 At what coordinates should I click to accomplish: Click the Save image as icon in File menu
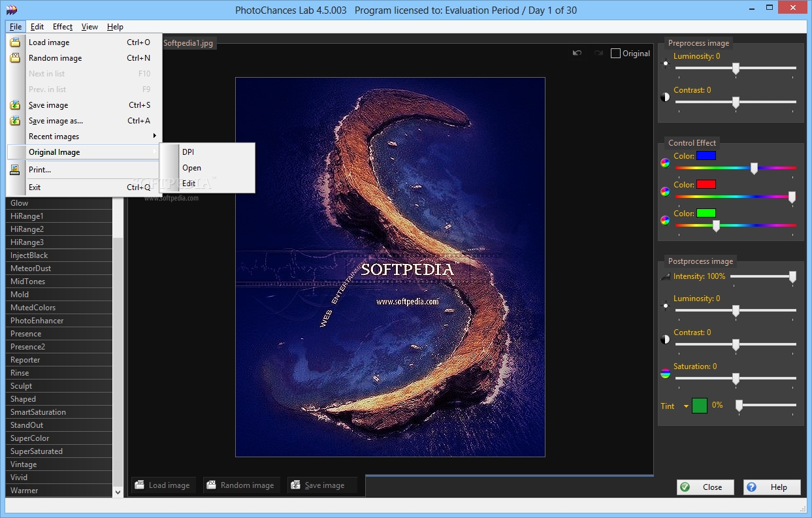tap(15, 121)
